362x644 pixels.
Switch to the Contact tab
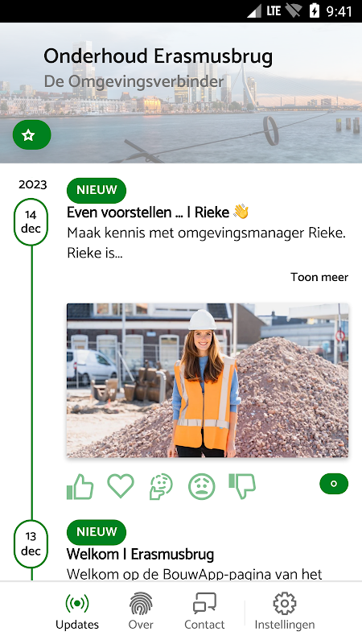tap(204, 611)
